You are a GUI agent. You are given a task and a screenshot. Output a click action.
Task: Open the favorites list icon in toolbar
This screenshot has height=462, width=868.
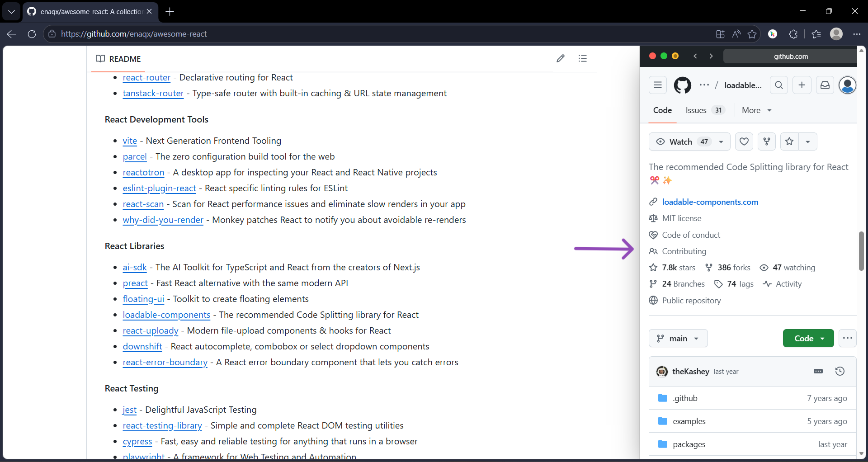(816, 34)
